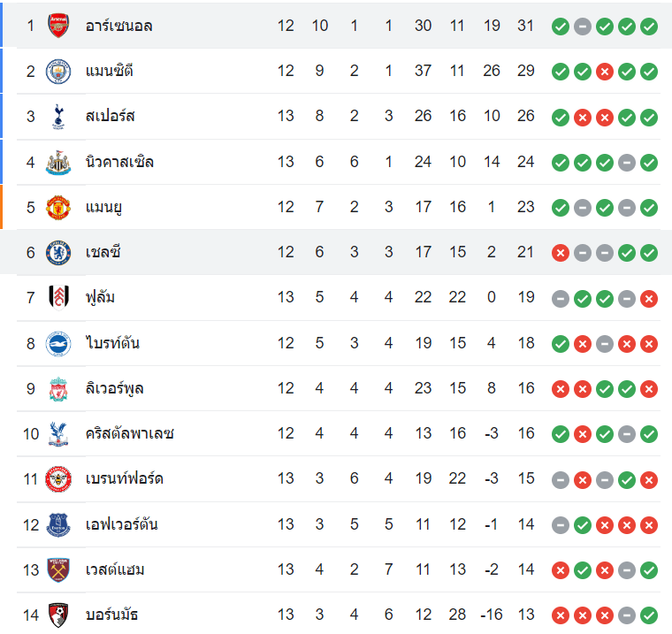Click the Tottenham Spurs cockerel crest
The width and height of the screenshot is (672, 634).
(x=58, y=116)
